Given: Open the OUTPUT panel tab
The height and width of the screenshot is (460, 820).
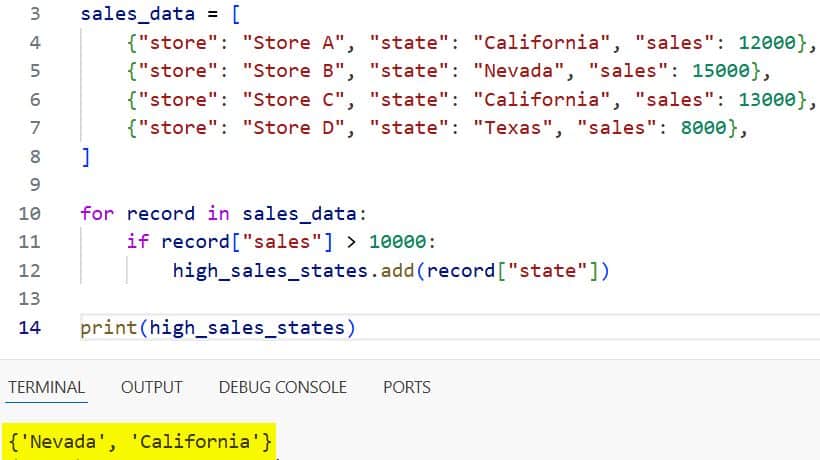Looking at the screenshot, I should click(x=151, y=387).
